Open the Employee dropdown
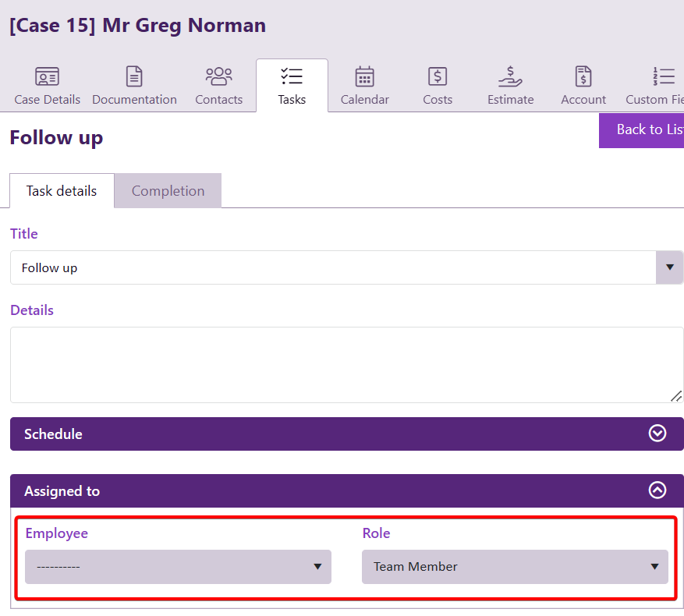 [178, 567]
